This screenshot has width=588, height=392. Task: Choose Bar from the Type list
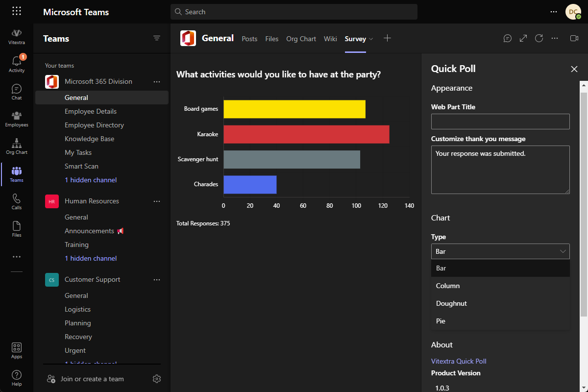click(x=500, y=268)
